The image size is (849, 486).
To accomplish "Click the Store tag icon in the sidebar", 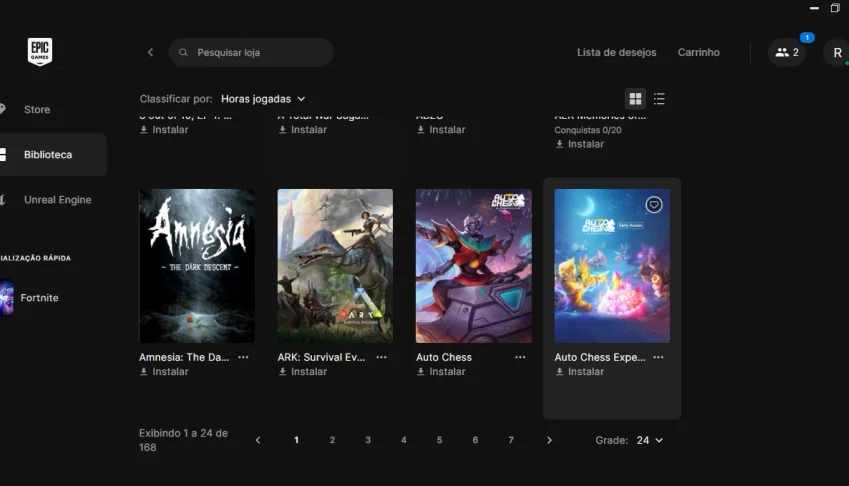I will coord(3,109).
